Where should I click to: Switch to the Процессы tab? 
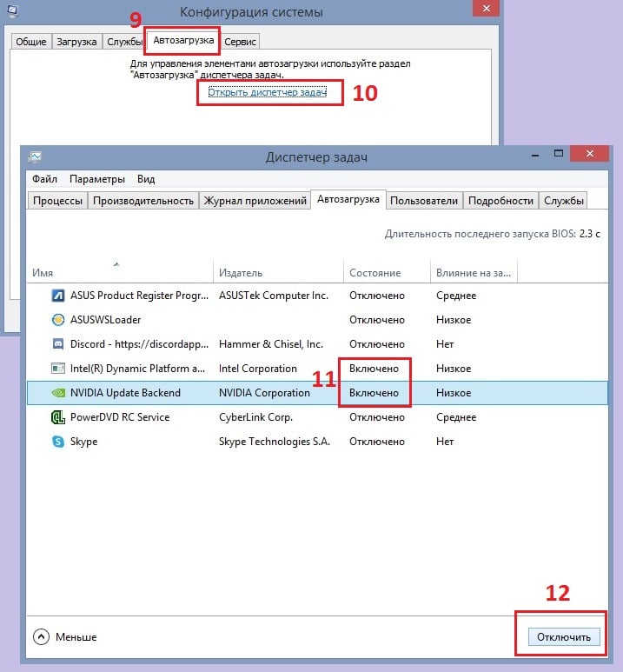coord(57,201)
